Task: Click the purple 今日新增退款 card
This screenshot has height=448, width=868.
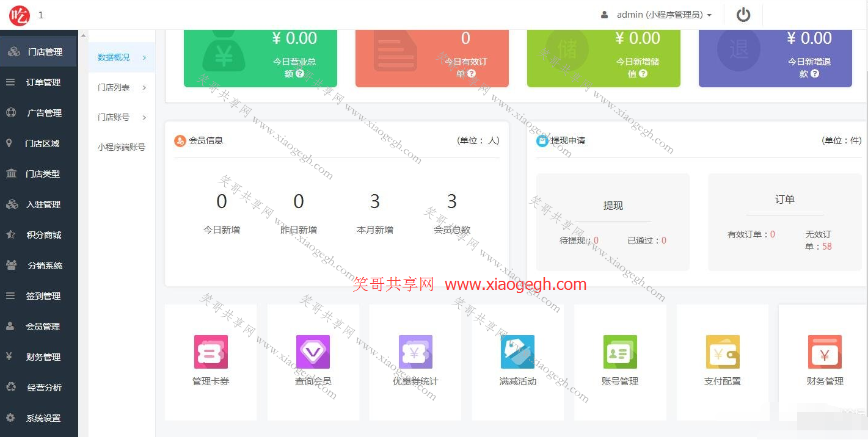Action: [775, 58]
